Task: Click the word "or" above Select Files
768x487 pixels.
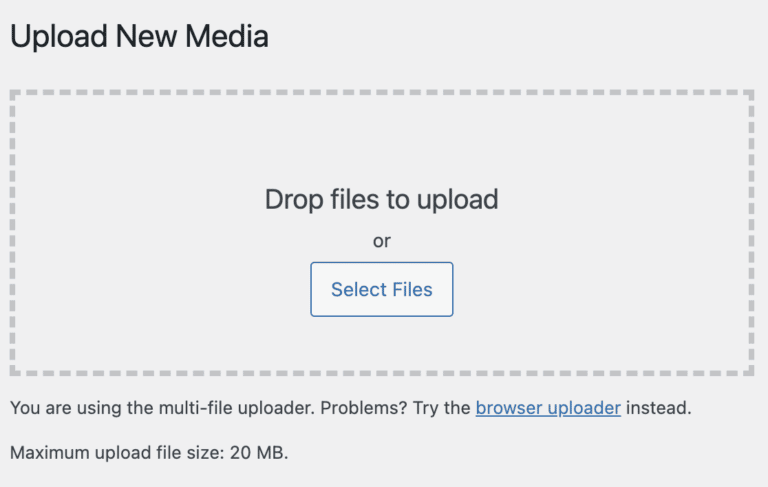Action: pos(381,241)
